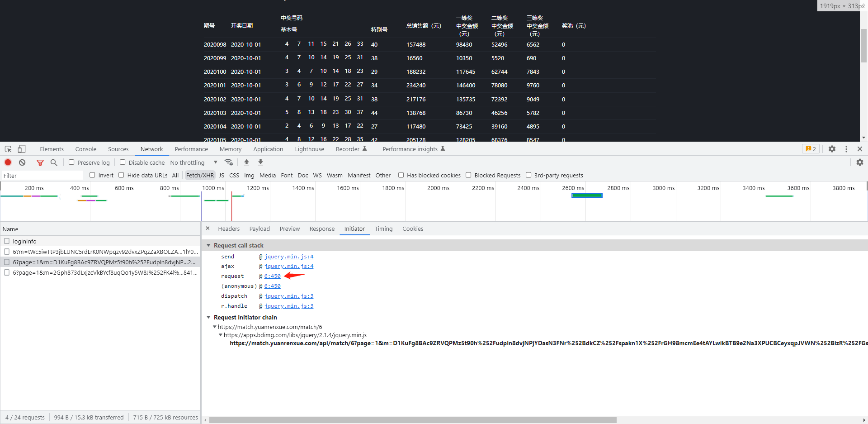This screenshot has width=868, height=424.
Task: Stop recording network log
Action: [8, 162]
